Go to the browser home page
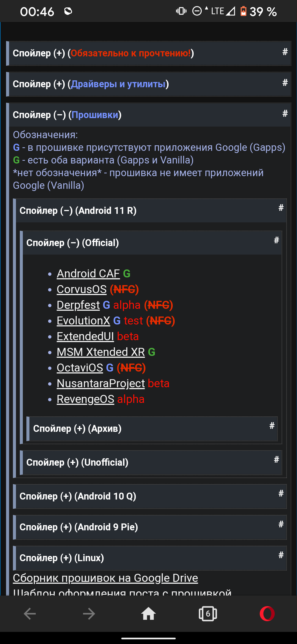 [148, 614]
